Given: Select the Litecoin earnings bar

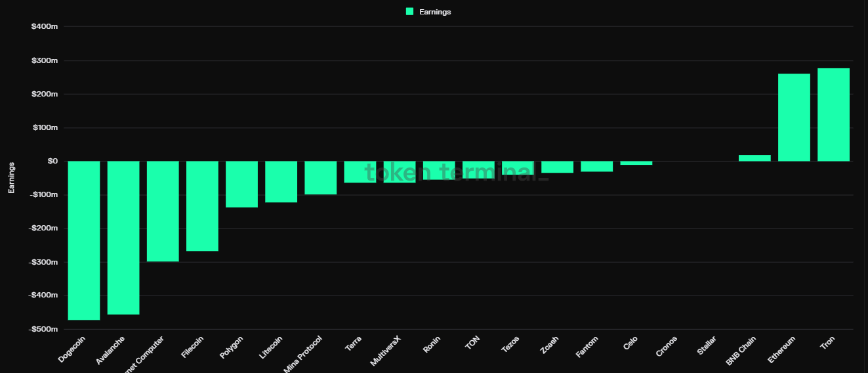Looking at the screenshot, I should pyautogui.click(x=281, y=182).
